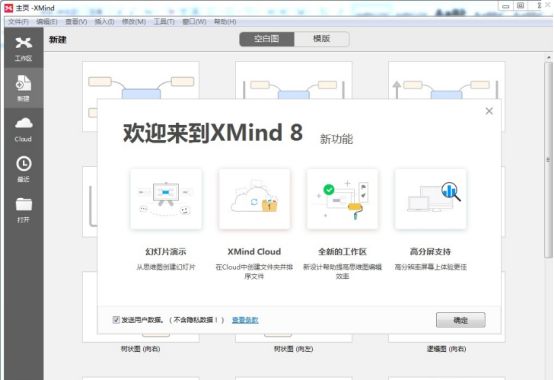Switch to the 模版 tab
Screen dimensions: 554x380
(x=322, y=39)
